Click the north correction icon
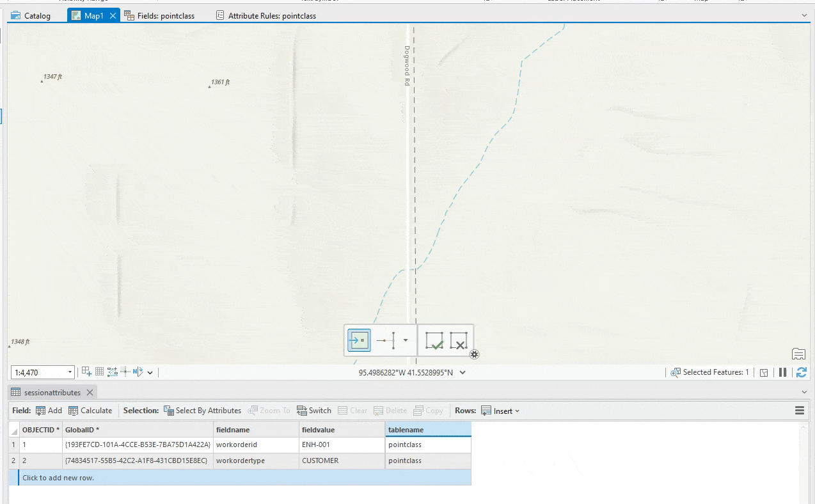Viewport: 815px width, 504px height. coord(138,372)
